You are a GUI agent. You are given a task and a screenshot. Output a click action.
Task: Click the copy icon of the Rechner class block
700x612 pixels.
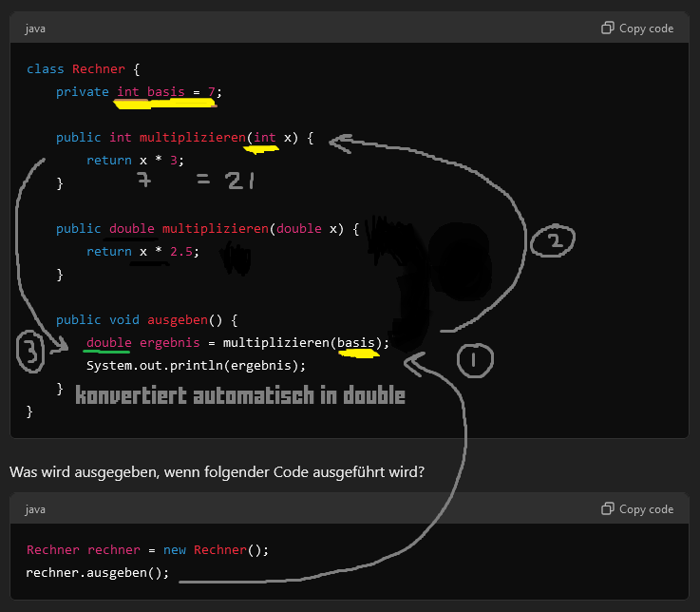click(608, 29)
